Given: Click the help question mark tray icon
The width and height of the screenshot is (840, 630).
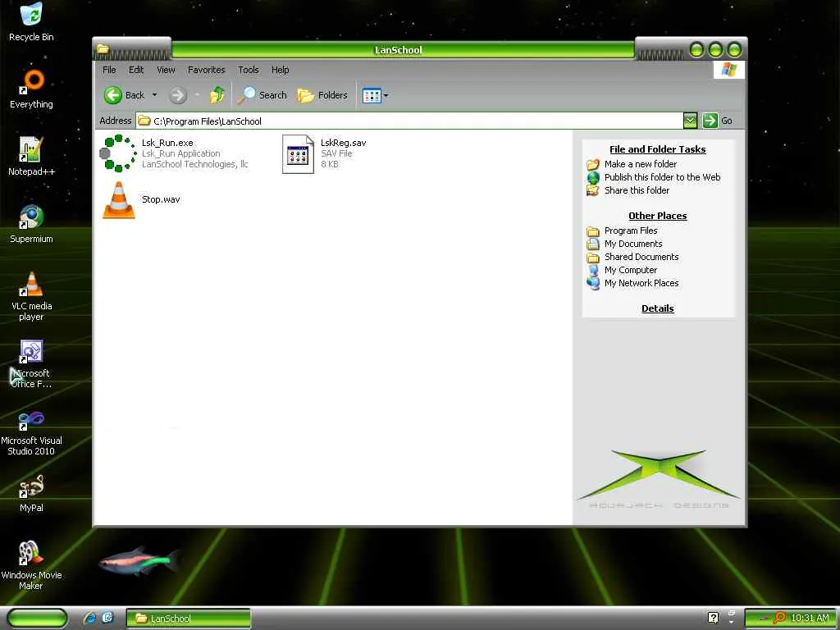Looking at the screenshot, I should (713, 618).
